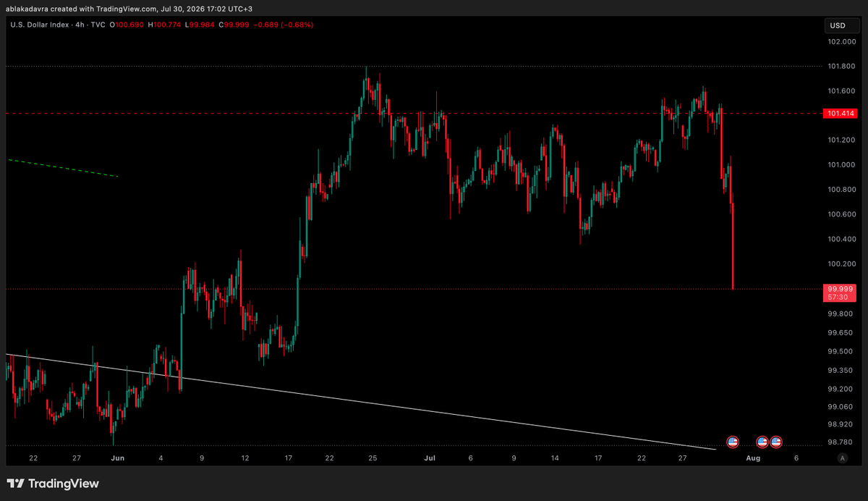This screenshot has width=868, height=501.
Task: Toggle the auto scale 'A' button
Action: [842, 458]
